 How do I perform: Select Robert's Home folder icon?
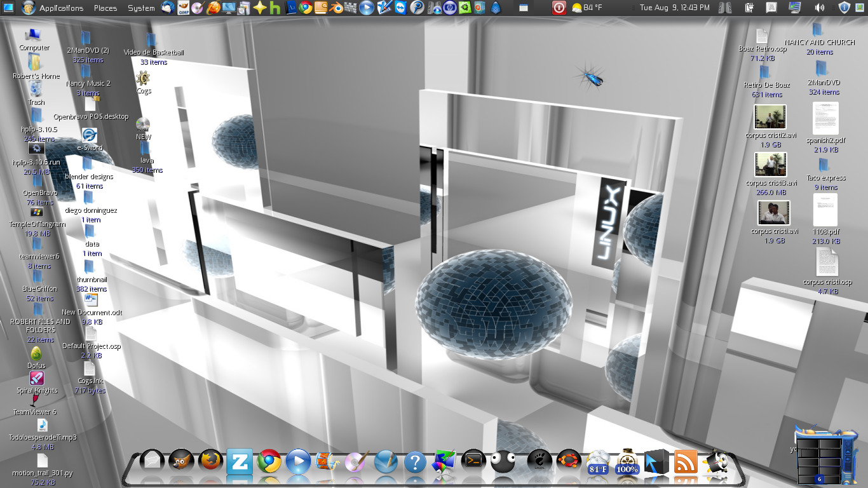36,67
